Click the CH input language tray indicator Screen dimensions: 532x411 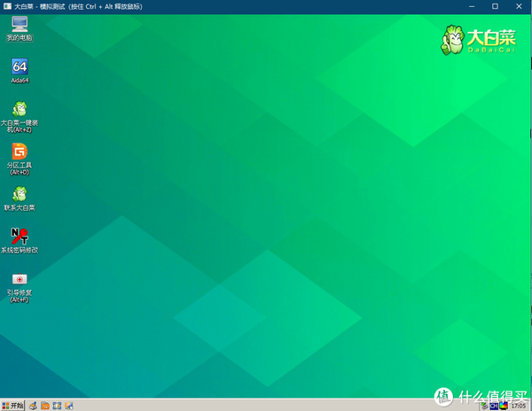(494, 406)
